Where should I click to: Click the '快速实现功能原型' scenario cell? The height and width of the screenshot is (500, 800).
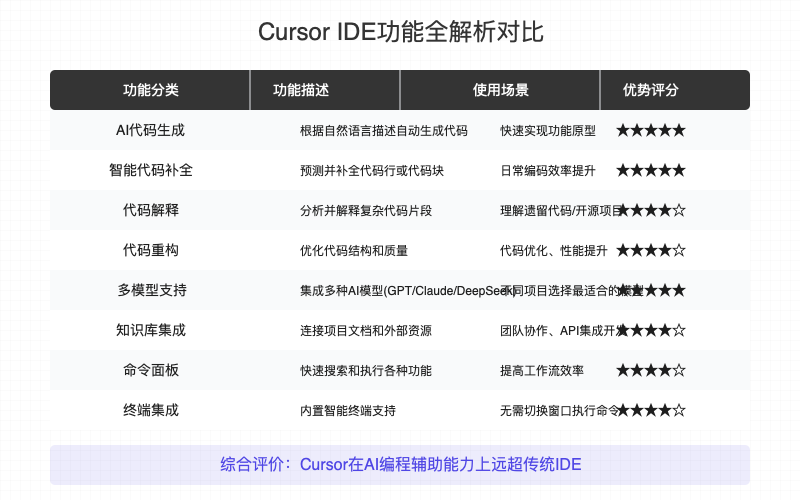(x=548, y=131)
